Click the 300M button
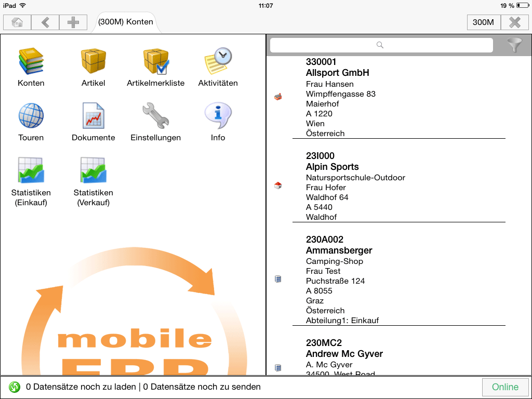 [483, 22]
